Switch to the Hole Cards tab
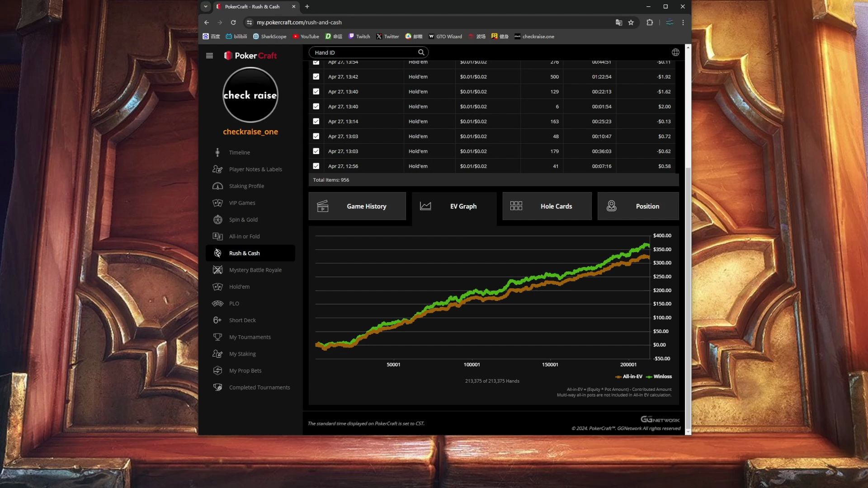Image resolution: width=868 pixels, height=488 pixels. point(547,206)
